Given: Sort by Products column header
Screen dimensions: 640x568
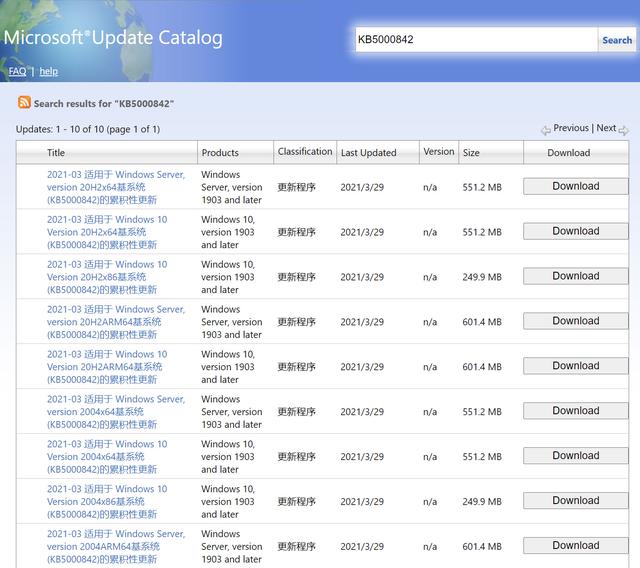Looking at the screenshot, I should point(220,153).
